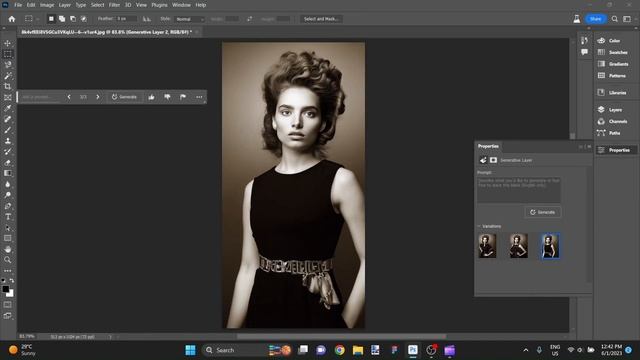Expand hidden system tray icons
This screenshot has height=360, width=640.
pyautogui.click(x=526, y=350)
